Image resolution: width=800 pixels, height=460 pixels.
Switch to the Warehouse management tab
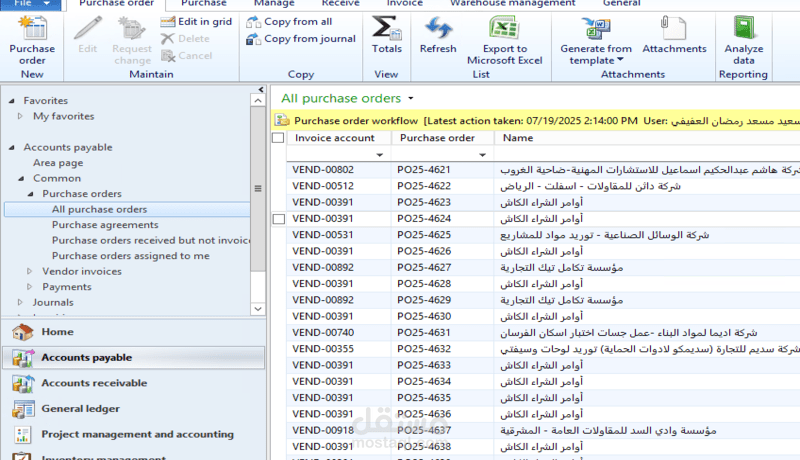pyautogui.click(x=512, y=4)
